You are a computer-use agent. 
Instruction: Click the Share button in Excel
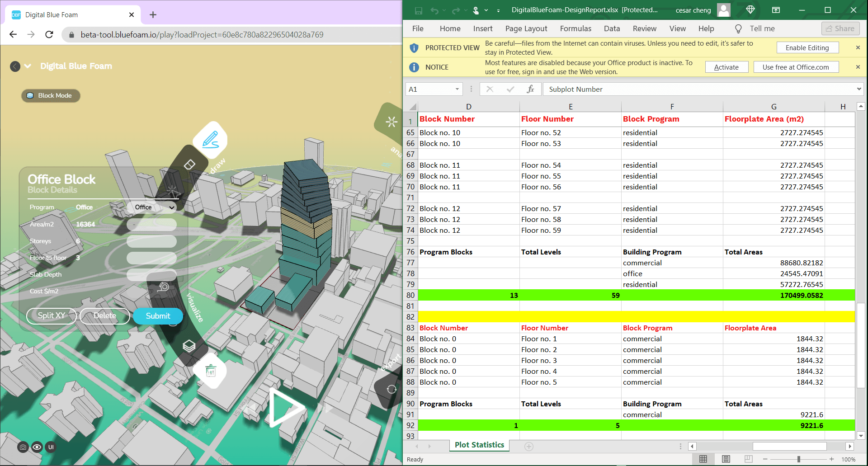[840, 28]
